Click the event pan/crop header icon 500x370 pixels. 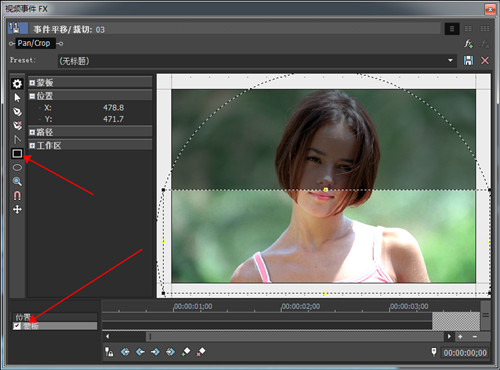(18, 29)
